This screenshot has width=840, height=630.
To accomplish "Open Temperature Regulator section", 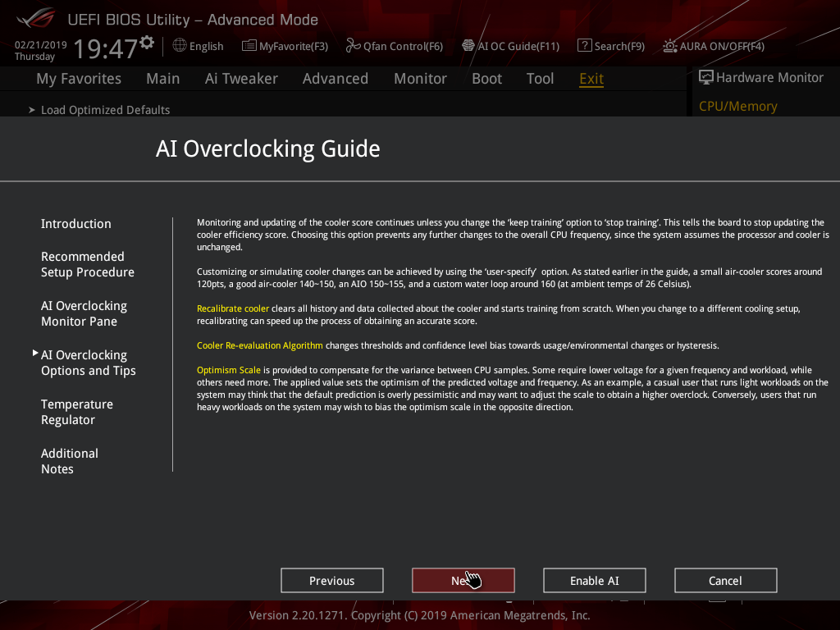I will click(x=77, y=412).
